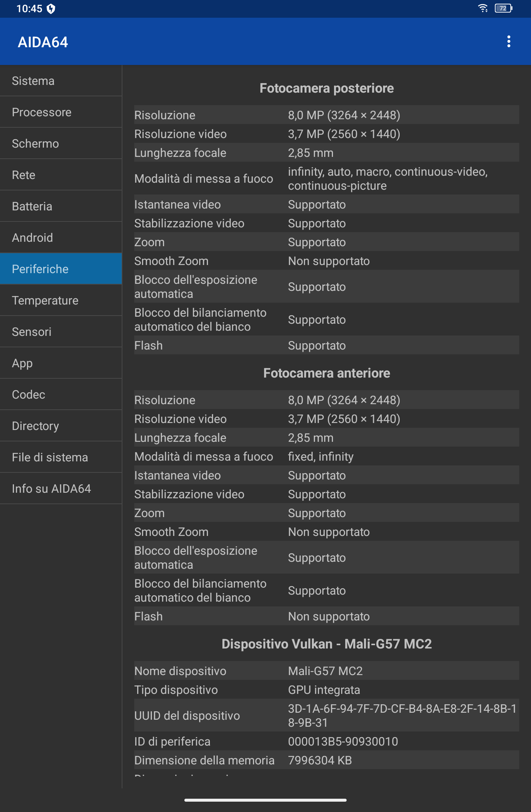Select front camera Stabilizzazione video row
The height and width of the screenshot is (812, 531).
pyautogui.click(x=327, y=494)
